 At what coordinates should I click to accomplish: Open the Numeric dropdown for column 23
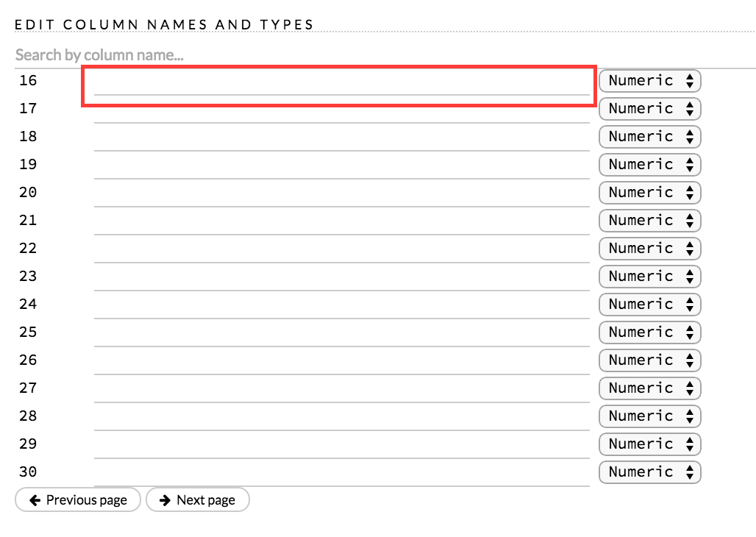pyautogui.click(x=649, y=276)
